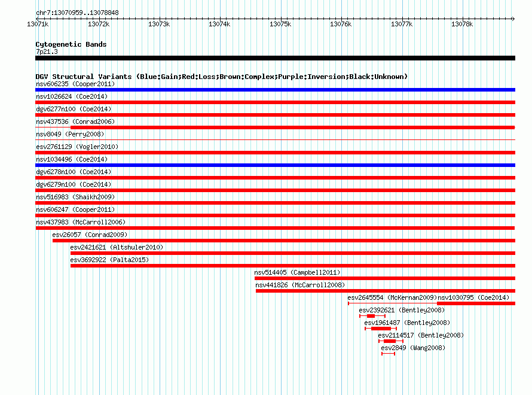Click the red bar for esv26057
This screenshot has width=532, height=395.
coord(284,241)
